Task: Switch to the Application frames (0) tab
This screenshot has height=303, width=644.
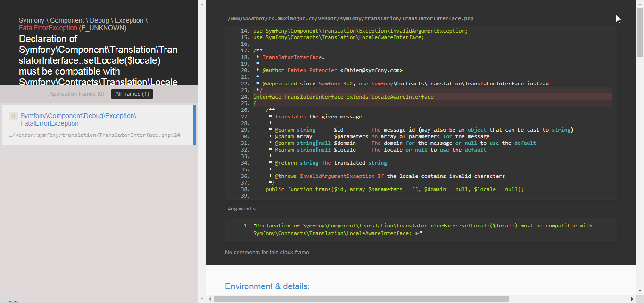Action: click(x=77, y=94)
